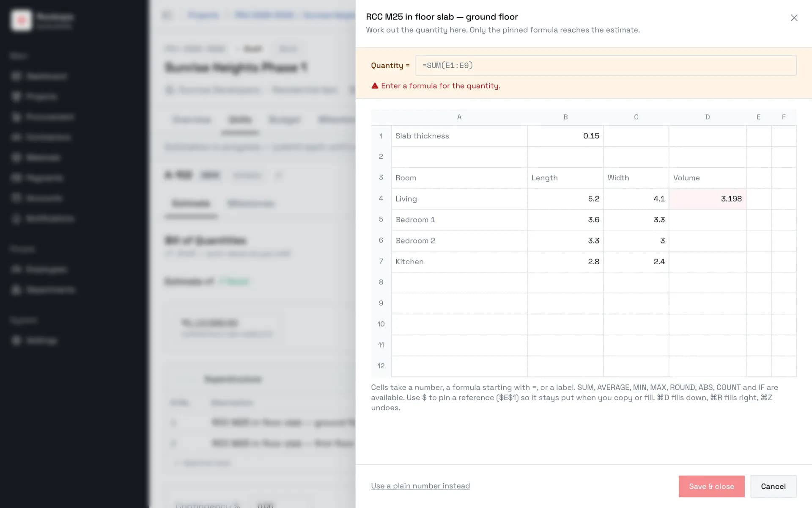The image size is (812, 508).
Task: Select the Bedroom 2 name cell
Action: point(459,240)
